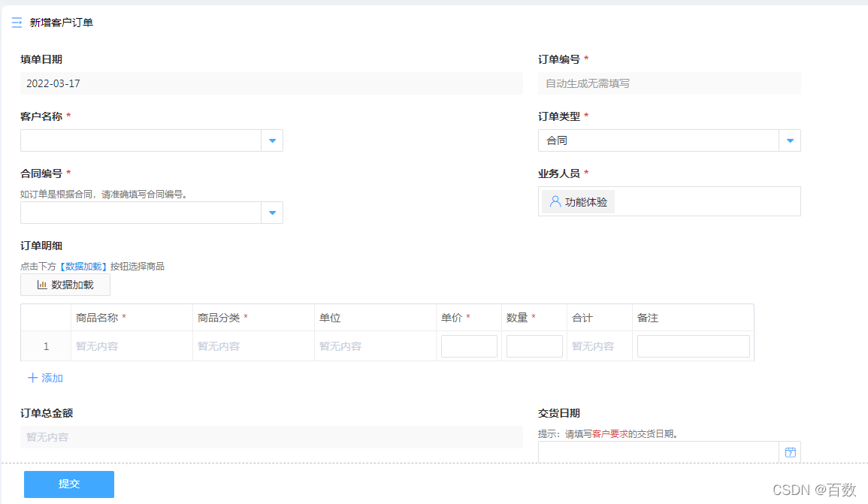Image resolution: width=868 pixels, height=504 pixels.
Task: Click the chart icon on 数据加载 button
Action: click(x=41, y=285)
